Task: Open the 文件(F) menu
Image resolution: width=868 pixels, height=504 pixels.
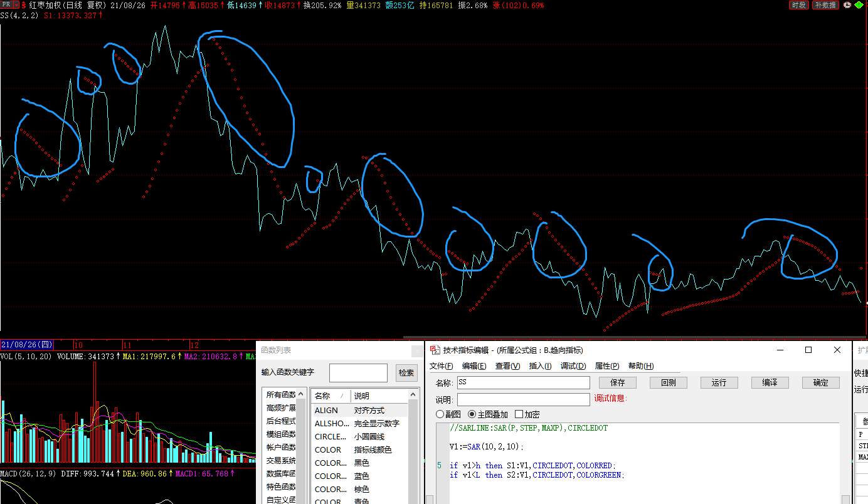Action: pyautogui.click(x=442, y=366)
